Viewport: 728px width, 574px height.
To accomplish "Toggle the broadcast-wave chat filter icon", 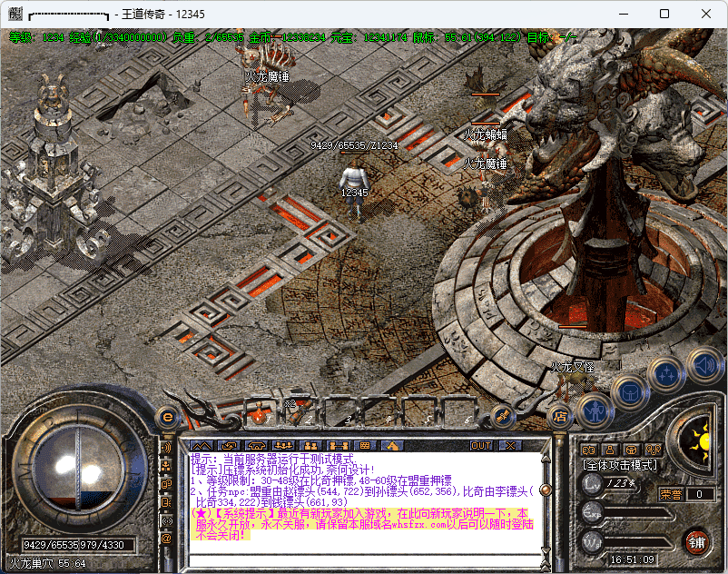I will pyautogui.click(x=167, y=448).
